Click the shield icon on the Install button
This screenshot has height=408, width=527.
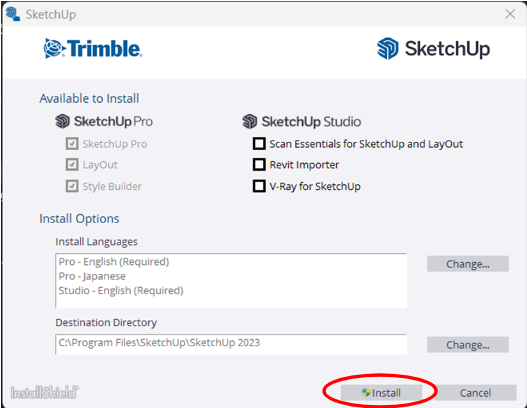click(x=366, y=392)
